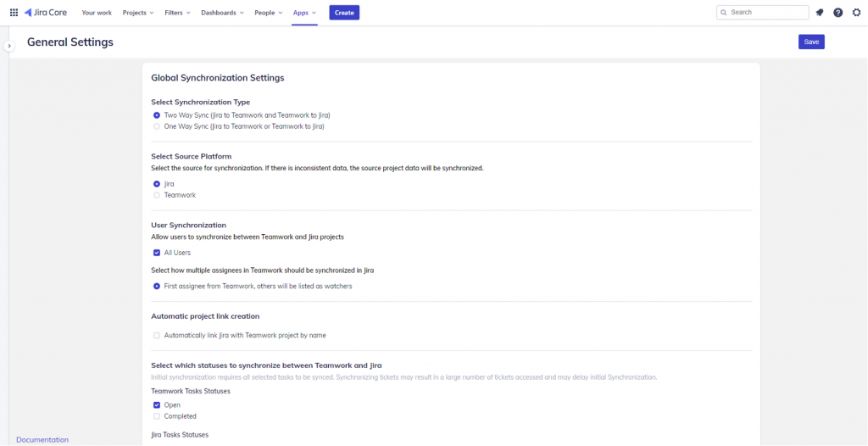Image resolution: width=868 pixels, height=446 pixels.
Task: Open the settings gear icon
Action: click(x=856, y=13)
